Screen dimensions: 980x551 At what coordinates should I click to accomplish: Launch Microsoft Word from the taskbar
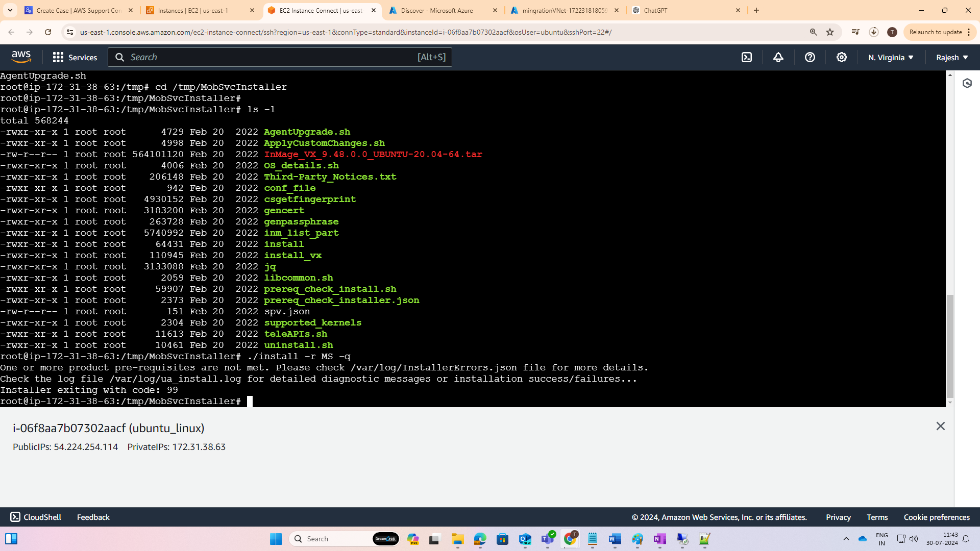[615, 539]
